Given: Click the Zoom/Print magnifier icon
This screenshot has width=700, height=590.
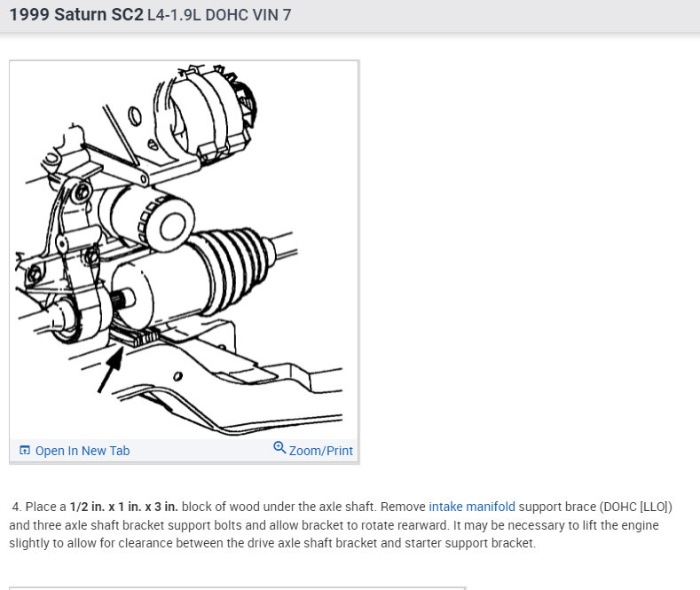Looking at the screenshot, I should (x=279, y=447).
